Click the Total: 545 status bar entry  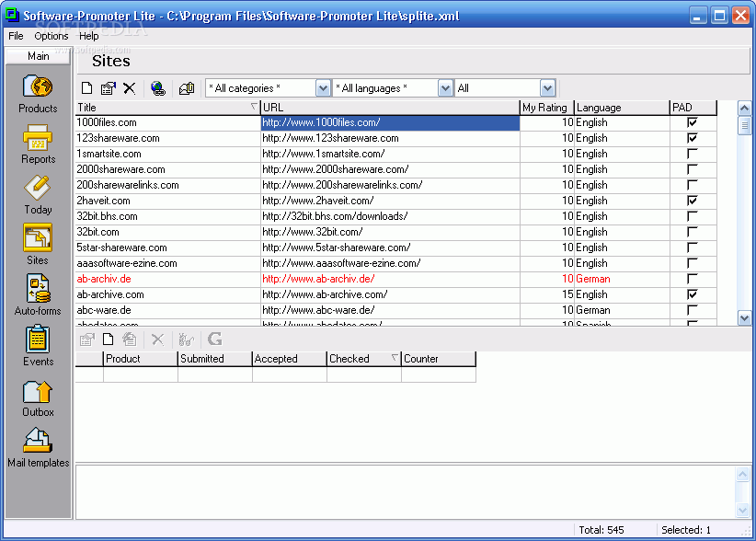pos(601,530)
